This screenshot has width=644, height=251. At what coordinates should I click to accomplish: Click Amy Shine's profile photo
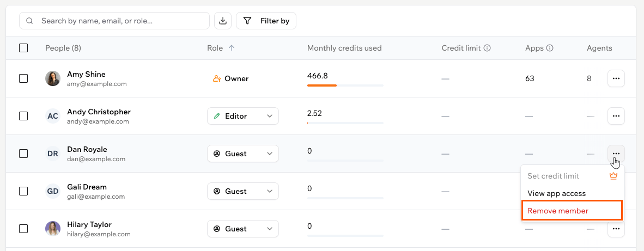click(x=52, y=78)
